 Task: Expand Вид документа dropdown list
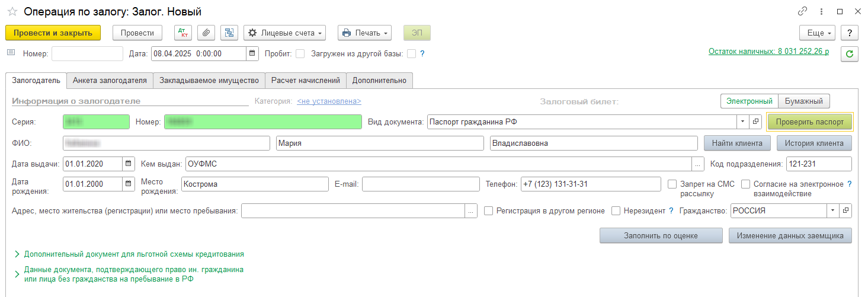coord(743,122)
